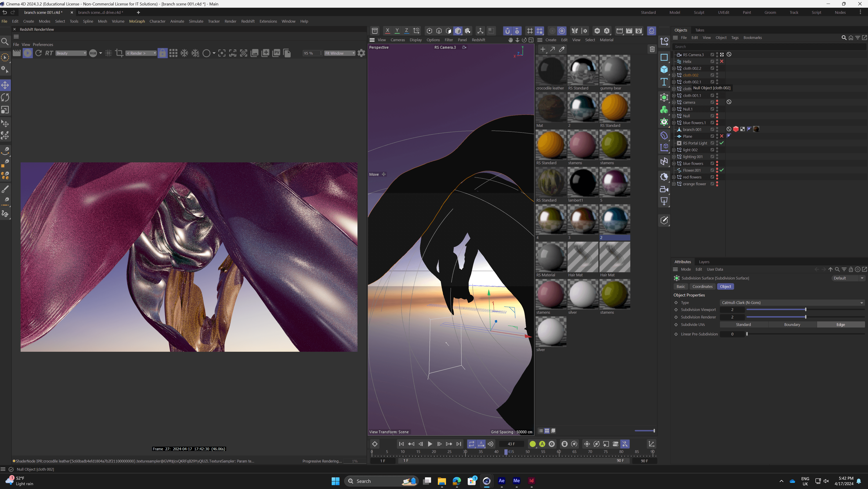Viewport: 868px width, 489px height.
Task: Expand the orange flower group
Action: (674, 184)
